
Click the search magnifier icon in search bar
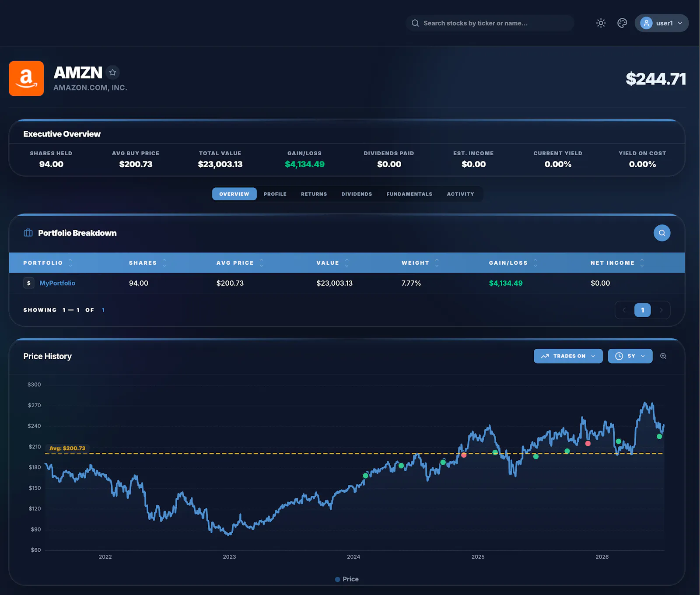coord(415,23)
